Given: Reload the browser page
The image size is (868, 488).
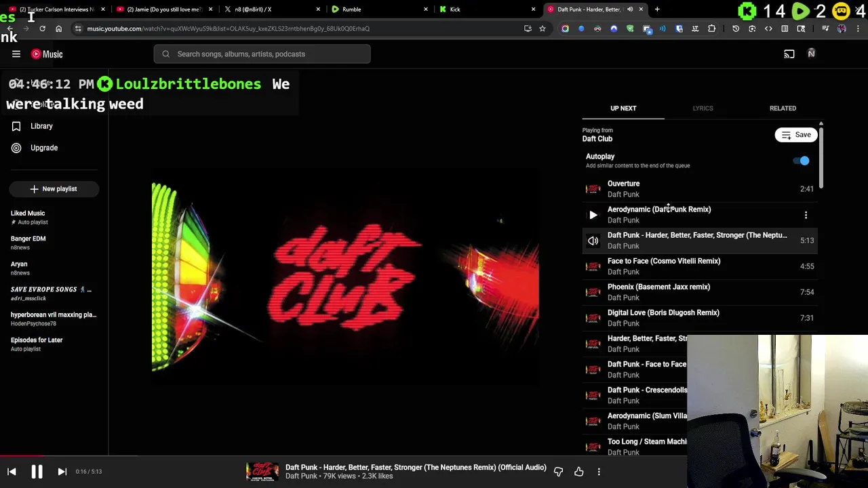Looking at the screenshot, I should (x=42, y=28).
